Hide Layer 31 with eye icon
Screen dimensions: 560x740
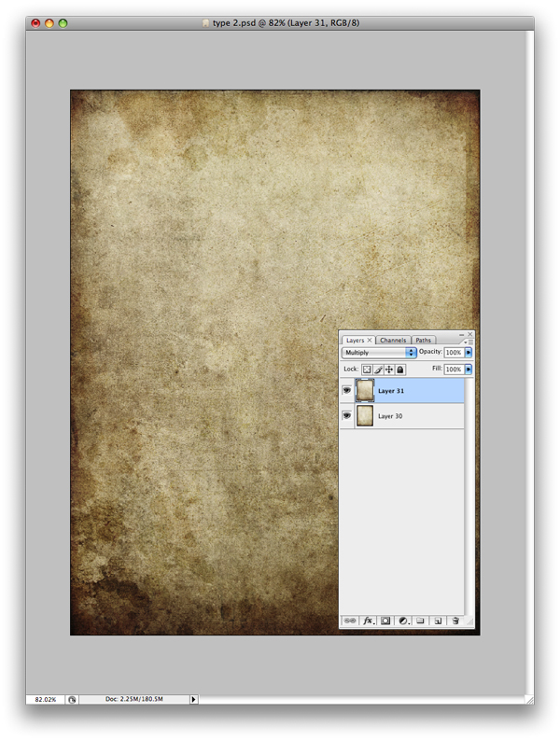347,391
